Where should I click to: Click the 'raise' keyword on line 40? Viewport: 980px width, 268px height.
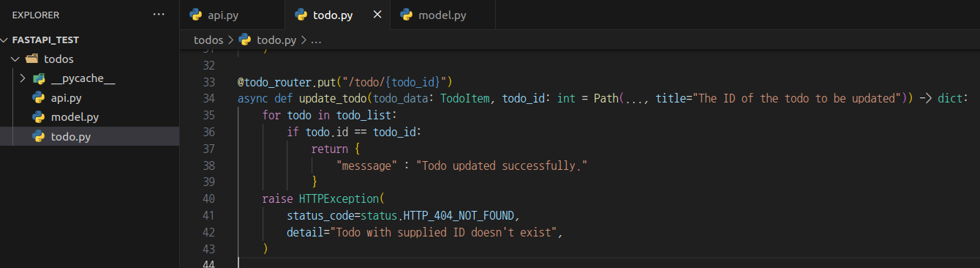tap(278, 199)
